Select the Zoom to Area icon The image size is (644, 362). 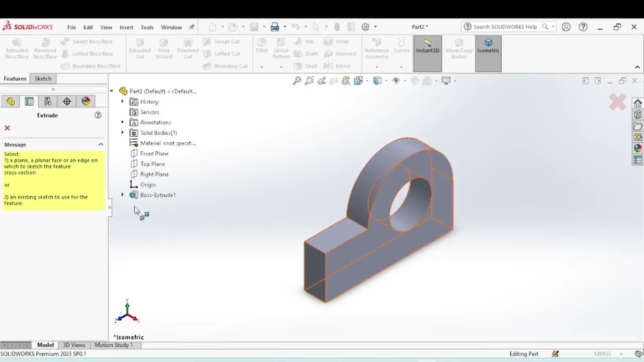309,80
